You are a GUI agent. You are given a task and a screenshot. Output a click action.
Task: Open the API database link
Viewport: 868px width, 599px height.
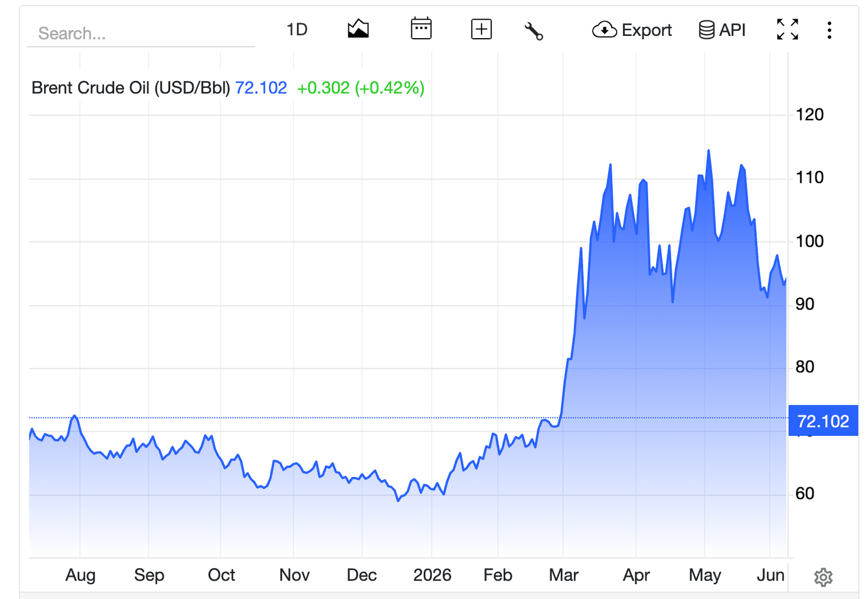tap(722, 29)
